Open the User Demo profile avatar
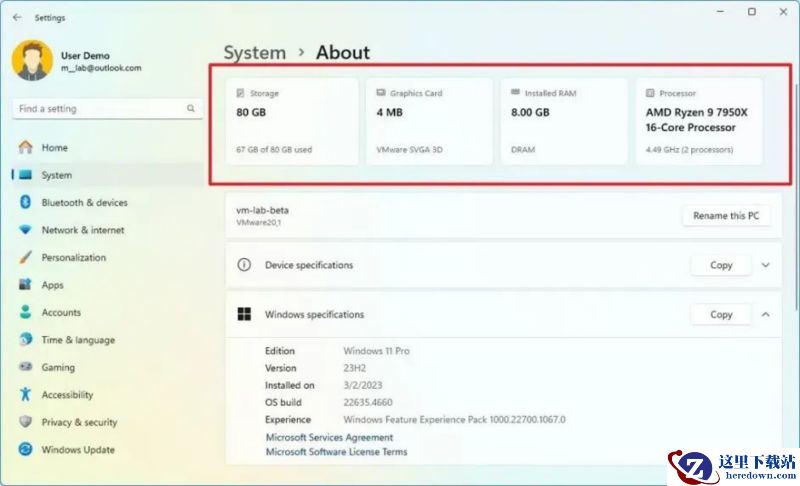Screen dimensions: 800x486 [x=32, y=61]
